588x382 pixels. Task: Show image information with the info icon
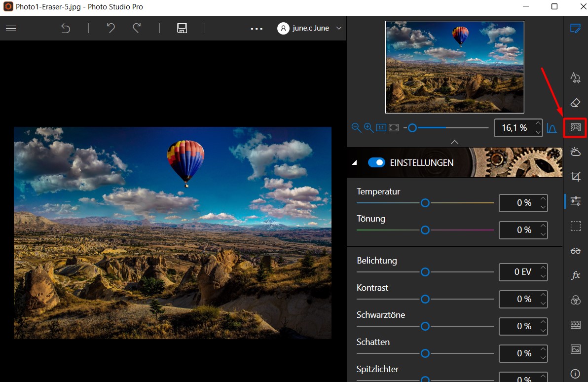[575, 374]
